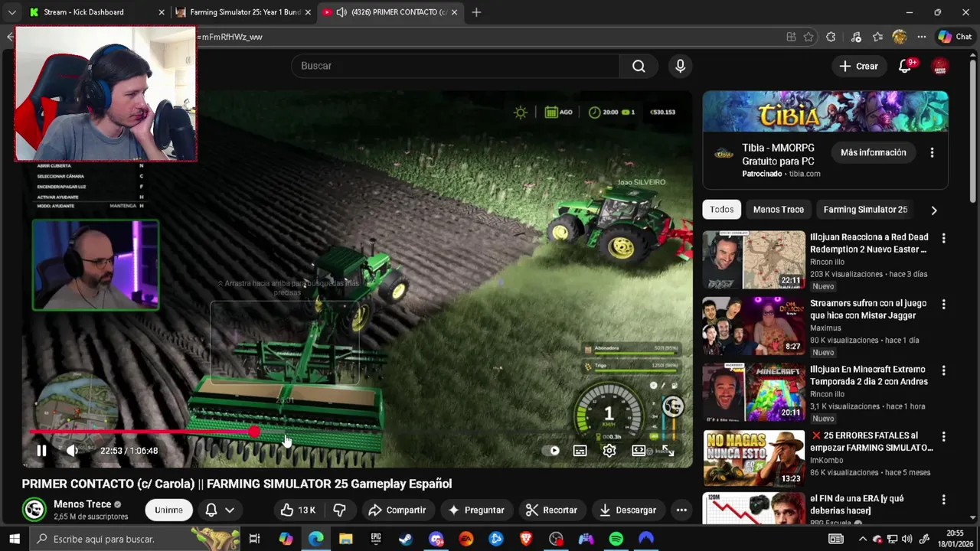
Task: Open options for the FIN de una ERA video
Action: coord(943,499)
